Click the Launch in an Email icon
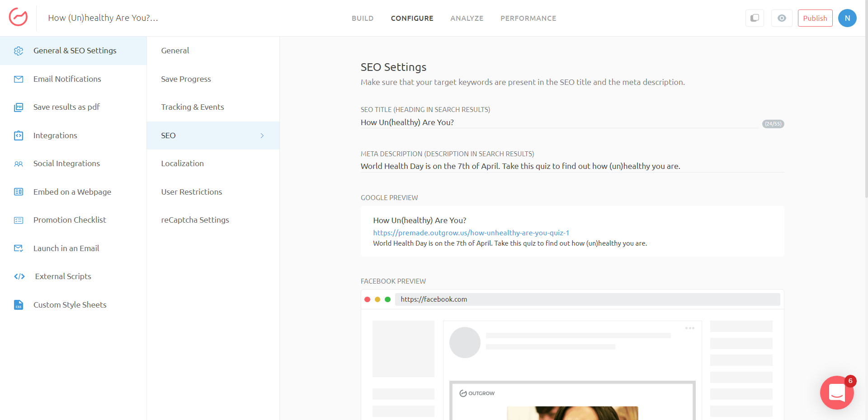Viewport: 868px width, 420px height. tap(19, 248)
